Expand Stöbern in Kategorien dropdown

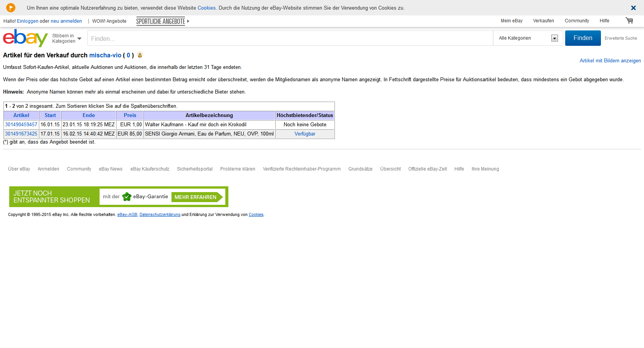[79, 38]
